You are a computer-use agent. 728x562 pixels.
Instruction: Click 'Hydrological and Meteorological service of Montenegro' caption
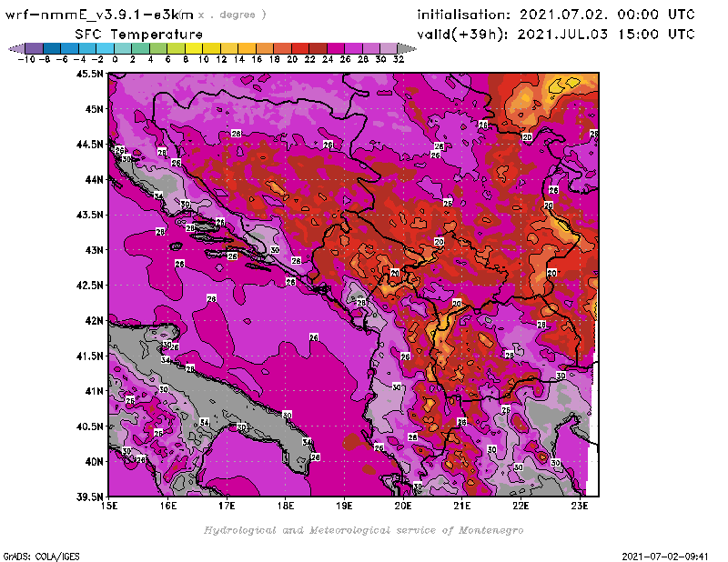tap(363, 530)
